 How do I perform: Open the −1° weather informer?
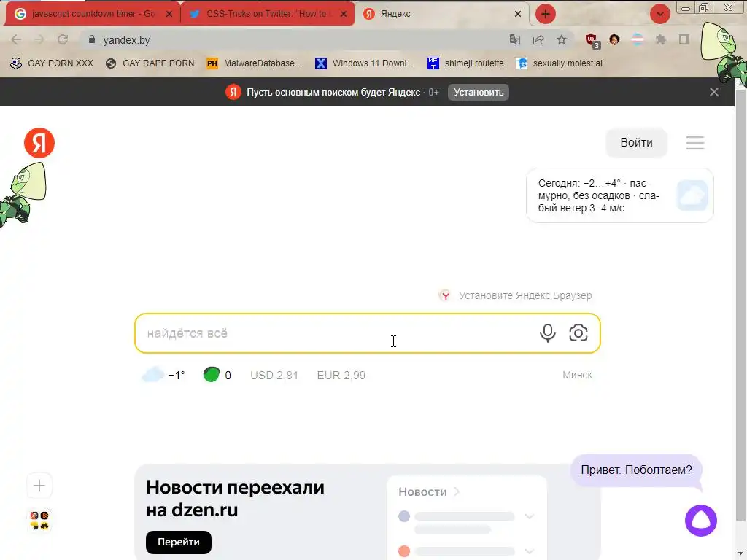(163, 376)
